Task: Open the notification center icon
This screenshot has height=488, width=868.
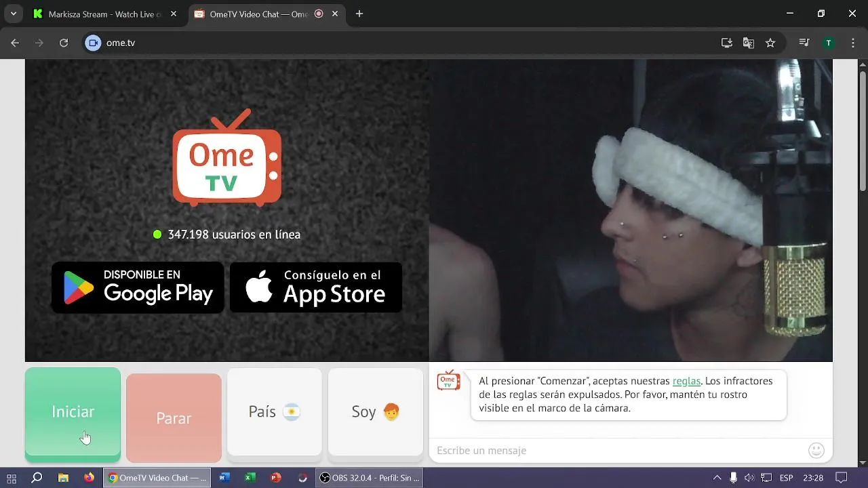Action: (x=842, y=478)
